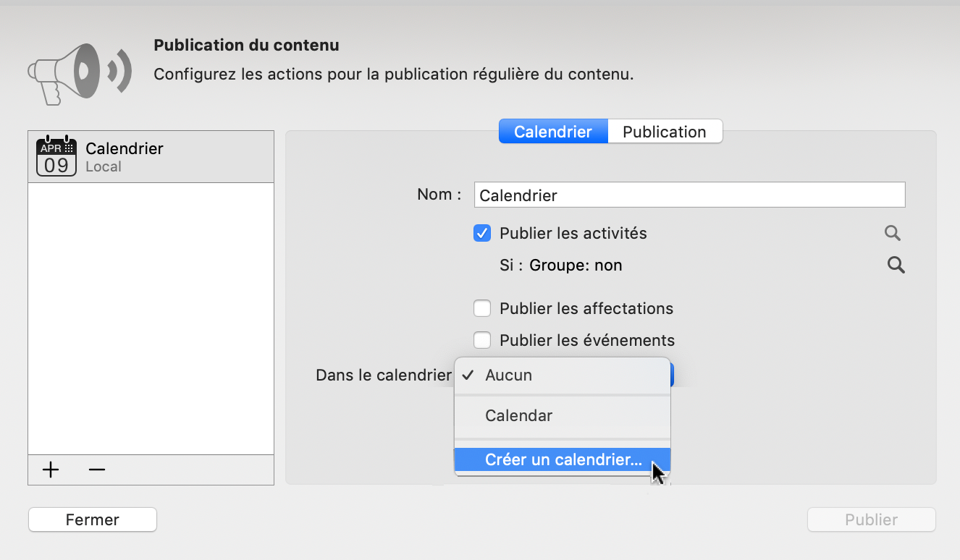The height and width of the screenshot is (560, 960).
Task: Enable Publier les événements
Action: pos(482,340)
